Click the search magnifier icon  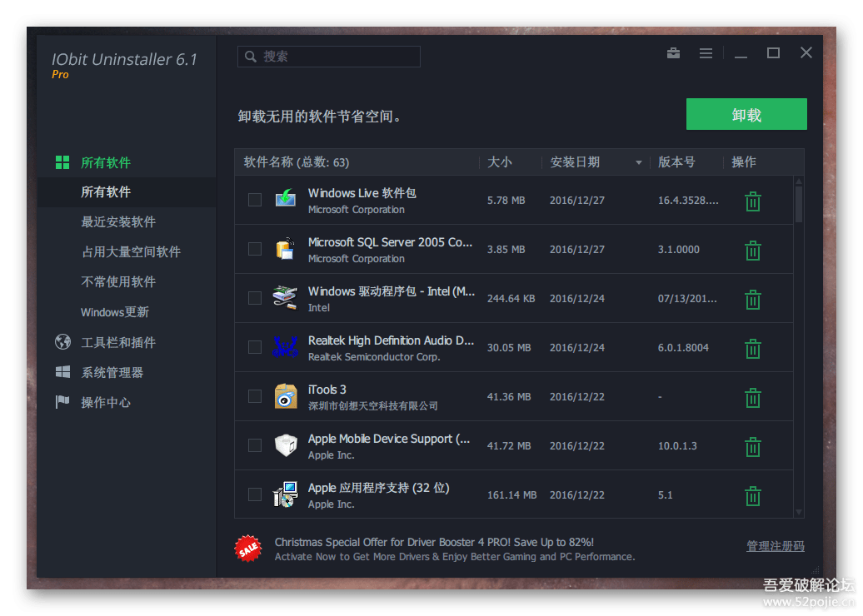251,57
